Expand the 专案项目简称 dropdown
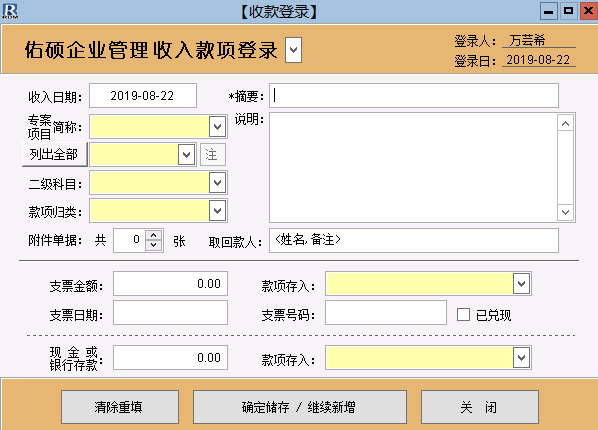 (x=217, y=126)
